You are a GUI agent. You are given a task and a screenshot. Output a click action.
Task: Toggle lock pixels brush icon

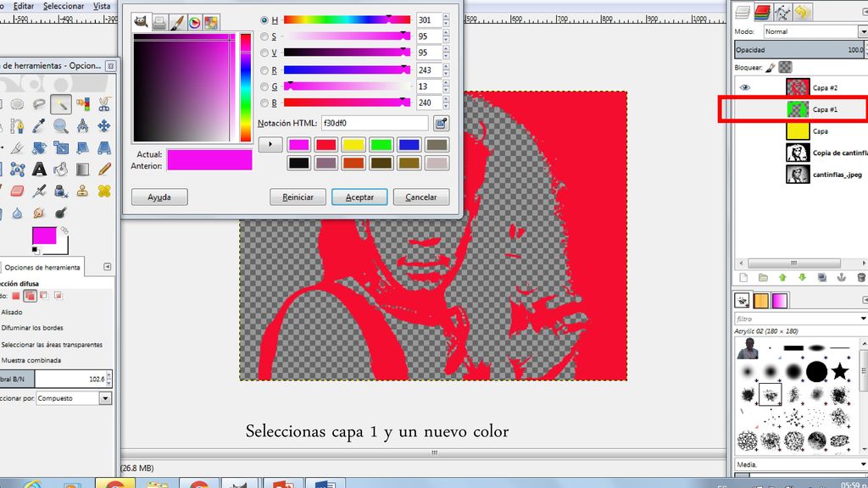[770, 68]
